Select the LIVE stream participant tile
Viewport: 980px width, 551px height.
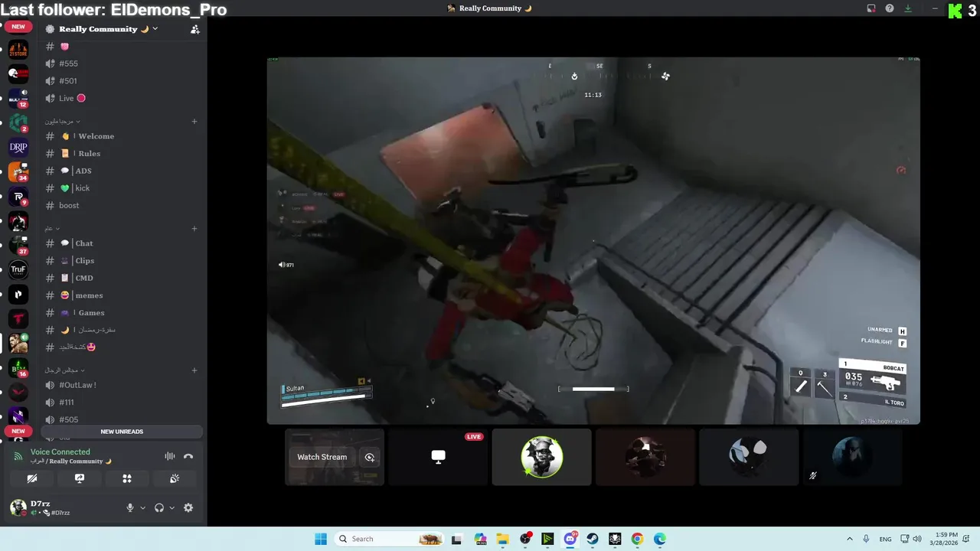(x=438, y=457)
